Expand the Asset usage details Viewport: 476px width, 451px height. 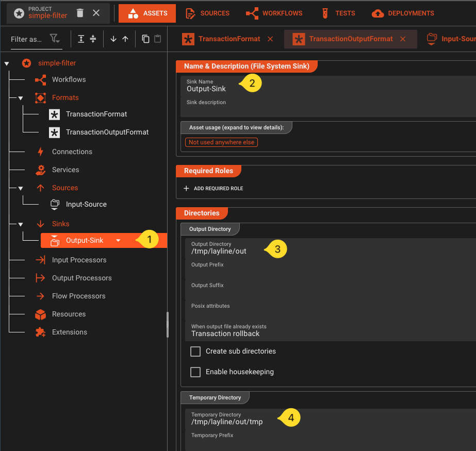tap(237, 127)
